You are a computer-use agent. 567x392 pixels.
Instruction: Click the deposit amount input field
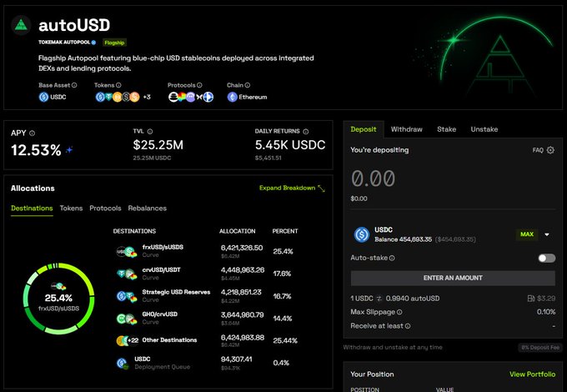point(417,178)
